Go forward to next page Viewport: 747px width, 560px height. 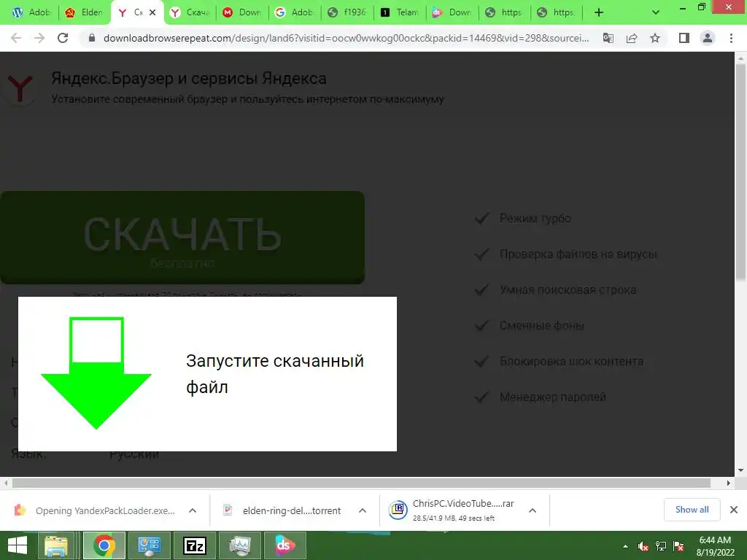point(39,38)
